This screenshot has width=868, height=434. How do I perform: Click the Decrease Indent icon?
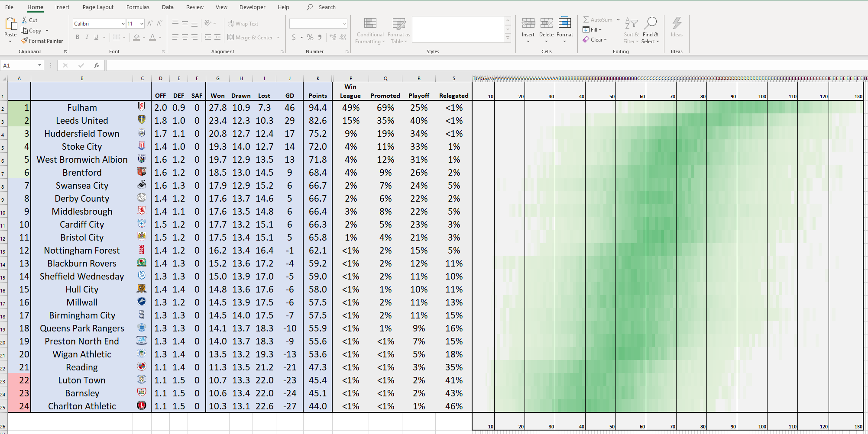[208, 37]
